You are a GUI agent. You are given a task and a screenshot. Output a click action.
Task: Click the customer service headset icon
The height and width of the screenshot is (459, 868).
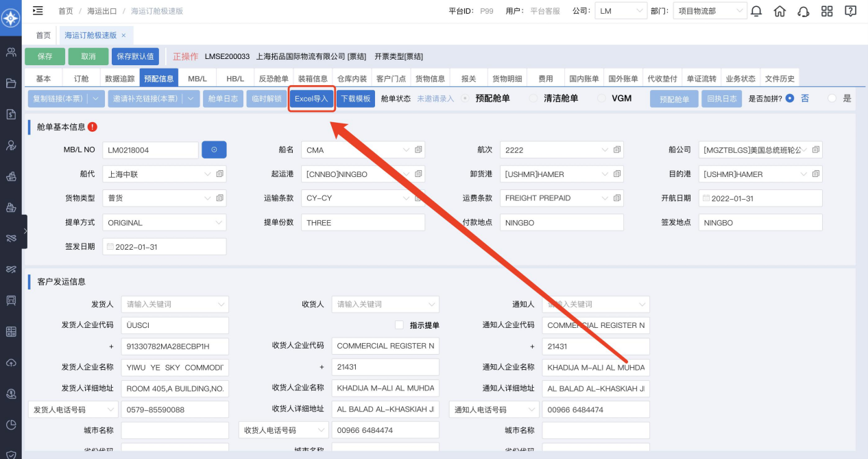click(x=804, y=11)
